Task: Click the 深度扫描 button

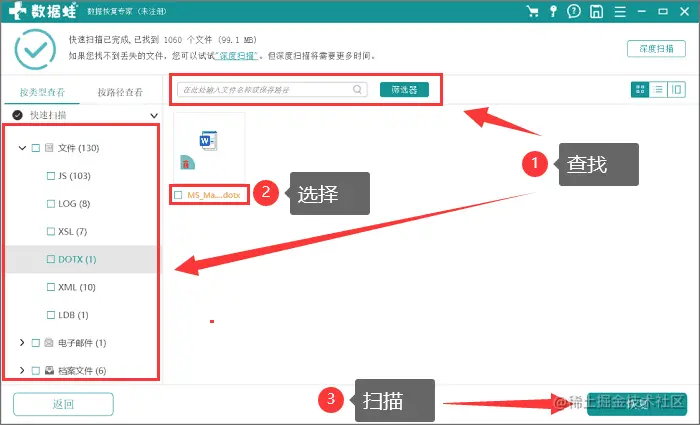Action: (x=656, y=49)
